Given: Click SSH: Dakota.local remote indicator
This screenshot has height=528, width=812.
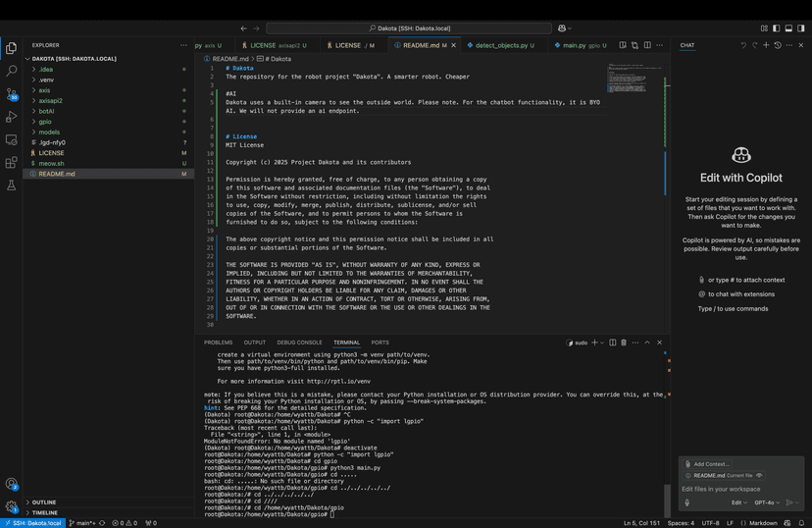Looking at the screenshot, I should (33, 523).
